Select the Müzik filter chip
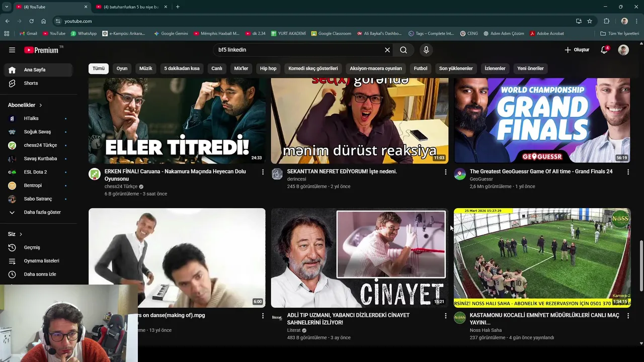644x362 pixels. pyautogui.click(x=146, y=68)
